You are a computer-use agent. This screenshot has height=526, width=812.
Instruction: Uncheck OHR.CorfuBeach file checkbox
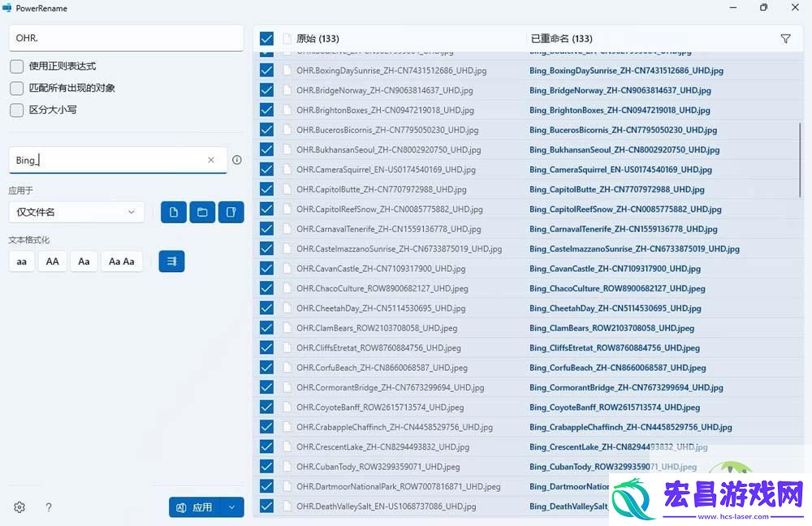[266, 368]
